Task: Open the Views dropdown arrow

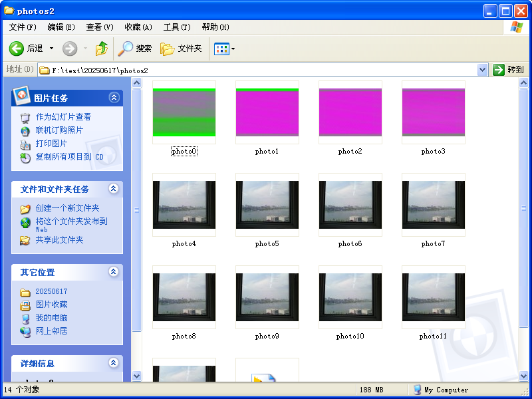Action: pyautogui.click(x=233, y=49)
